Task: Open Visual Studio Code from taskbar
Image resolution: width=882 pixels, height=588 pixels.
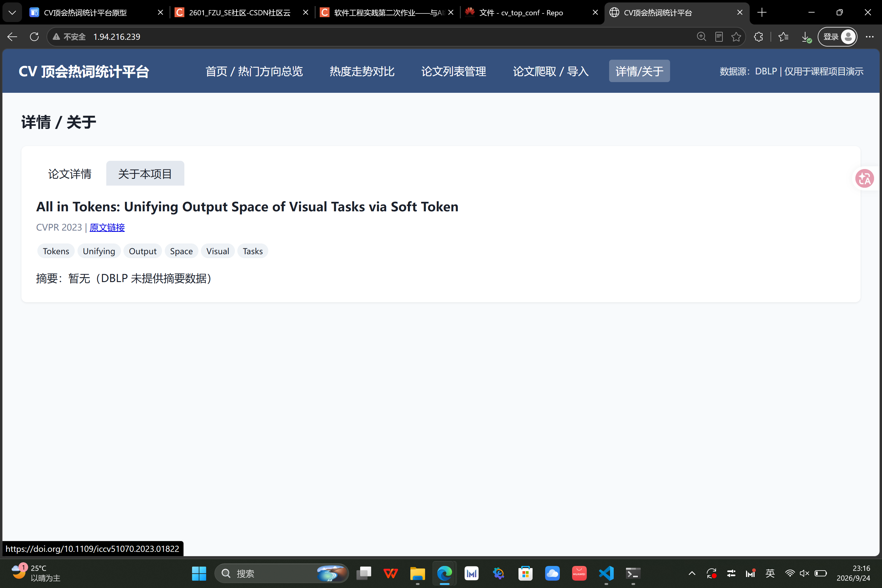Action: 606,573
